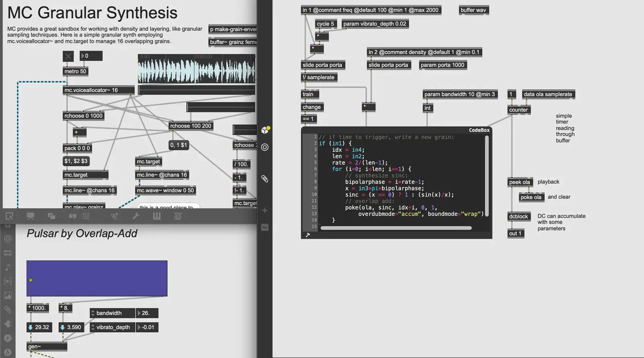Image resolution: width=644 pixels, height=358 pixels.
Task: Open the paperclip snippets icon in right sidebar
Action: click(265, 179)
